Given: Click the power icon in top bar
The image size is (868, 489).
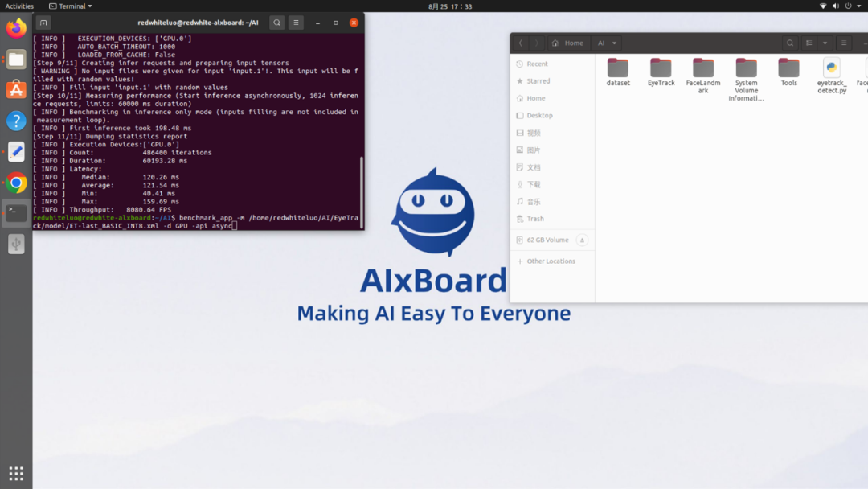Looking at the screenshot, I should [x=848, y=6].
